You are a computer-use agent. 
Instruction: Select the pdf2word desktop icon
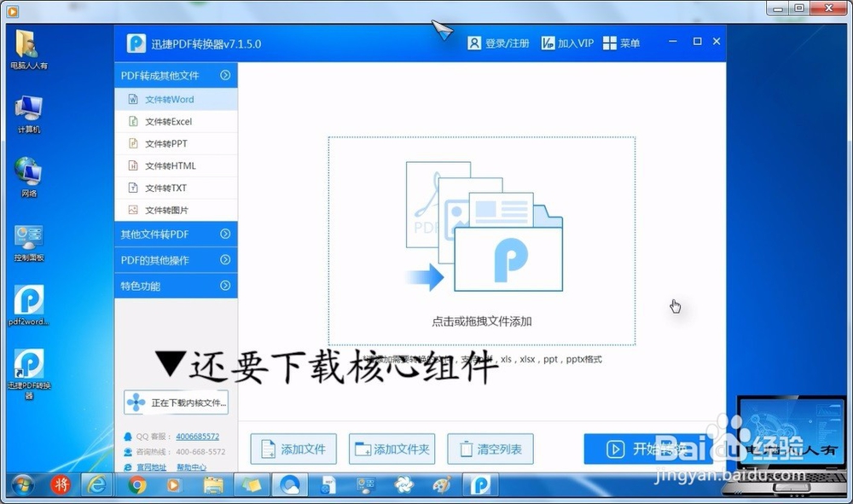(29, 305)
